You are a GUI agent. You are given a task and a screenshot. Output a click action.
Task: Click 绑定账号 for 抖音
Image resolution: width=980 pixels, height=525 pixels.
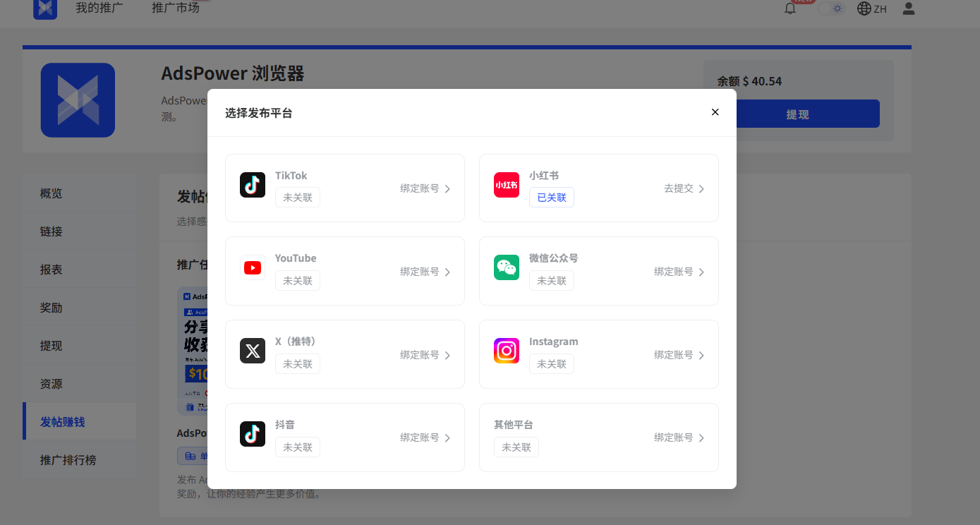420,437
